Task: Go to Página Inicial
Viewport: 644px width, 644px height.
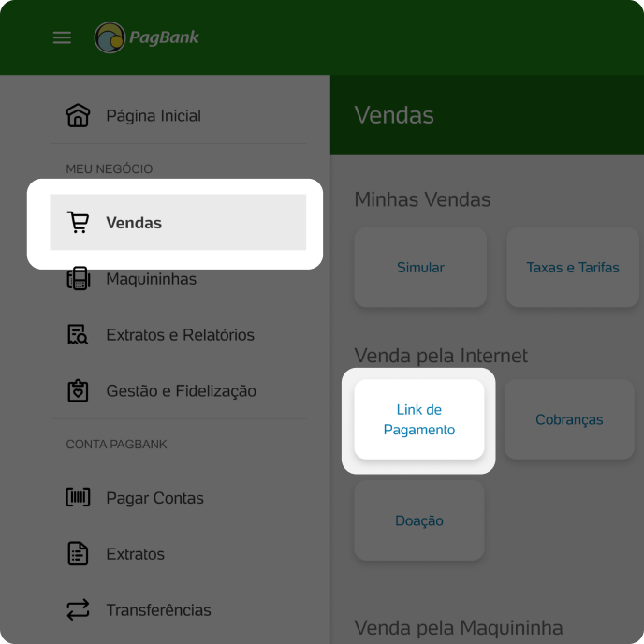Action: pyautogui.click(x=178, y=115)
